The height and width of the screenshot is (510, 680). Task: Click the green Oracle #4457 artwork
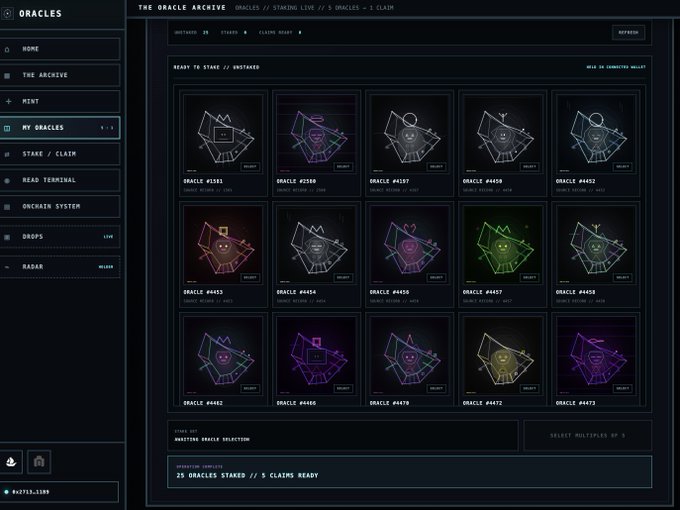(x=503, y=245)
